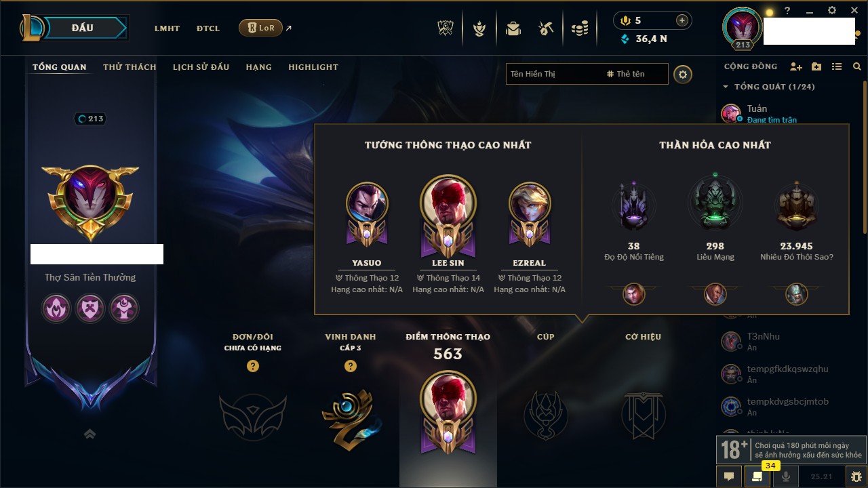Image resolution: width=868 pixels, height=488 pixels.
Task: Switch to the THỬ THÁCH tab
Action: tap(130, 67)
